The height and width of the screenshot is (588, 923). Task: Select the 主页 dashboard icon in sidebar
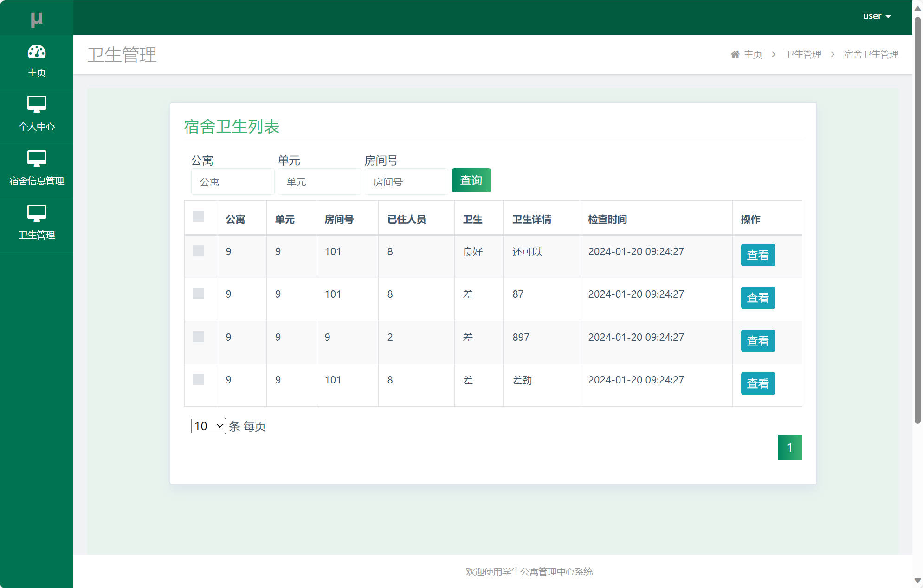point(37,52)
